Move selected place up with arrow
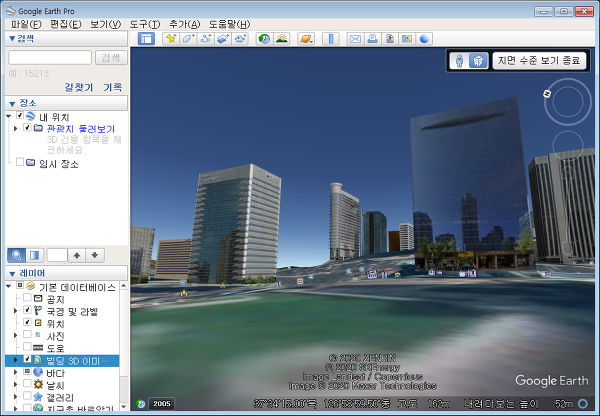 point(77,255)
